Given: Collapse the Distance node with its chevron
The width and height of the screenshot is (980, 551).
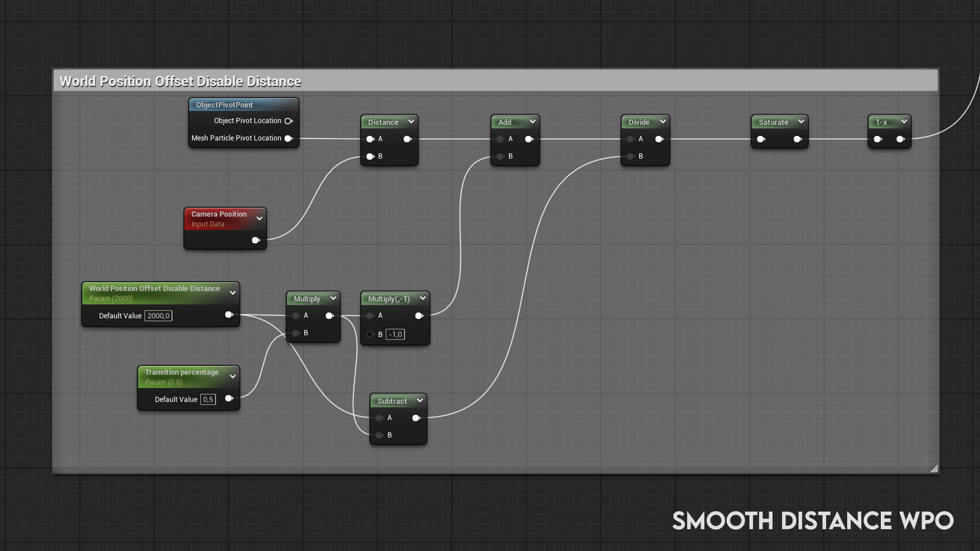Looking at the screenshot, I should (x=411, y=122).
